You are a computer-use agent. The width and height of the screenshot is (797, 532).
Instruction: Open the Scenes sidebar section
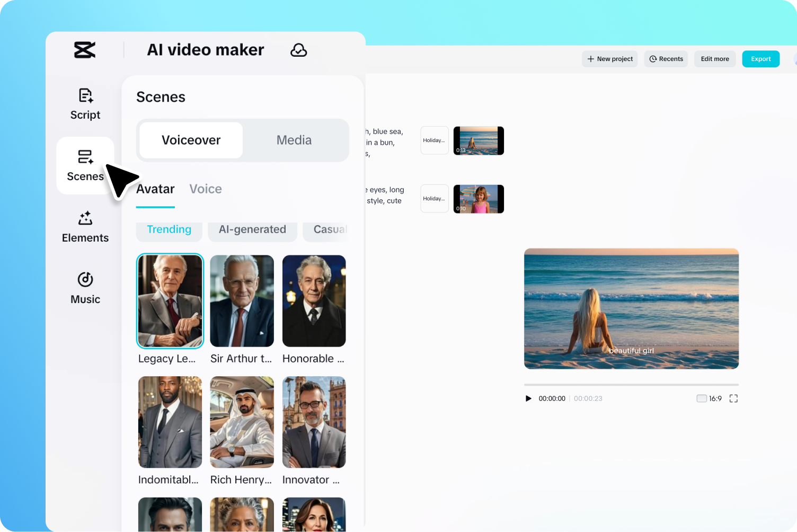click(85, 166)
